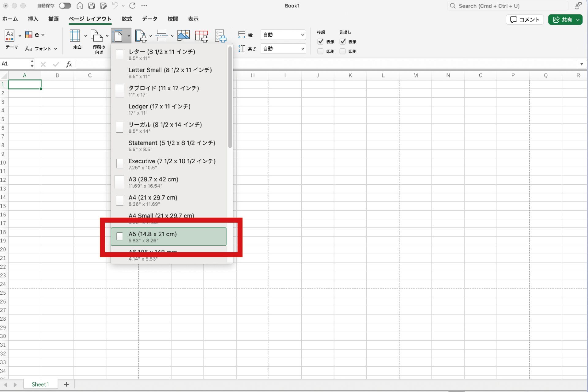Open the height (高さ) 自動 dropdown
This screenshot has width=588, height=392.
283,48
